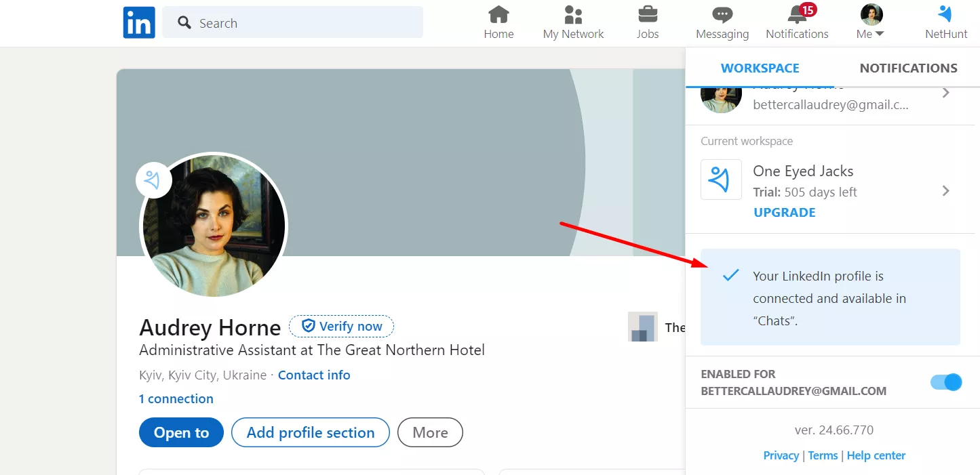Open the Messaging icon

click(722, 22)
